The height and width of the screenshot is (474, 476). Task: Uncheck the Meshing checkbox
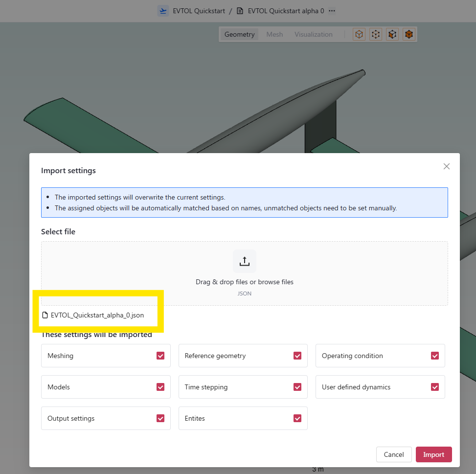160,356
